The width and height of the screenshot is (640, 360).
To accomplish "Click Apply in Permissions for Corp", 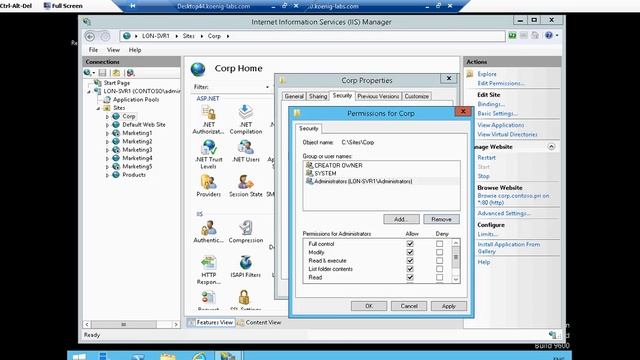I will point(449,306).
